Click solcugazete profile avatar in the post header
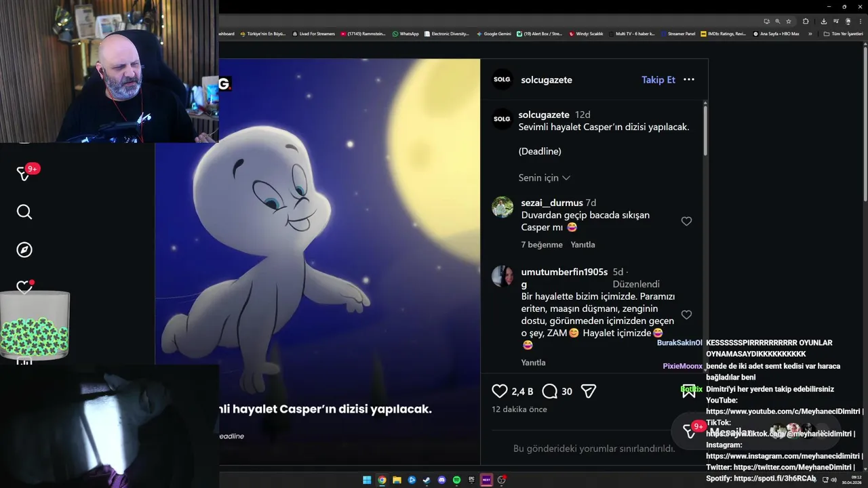The height and width of the screenshot is (488, 868). click(502, 79)
